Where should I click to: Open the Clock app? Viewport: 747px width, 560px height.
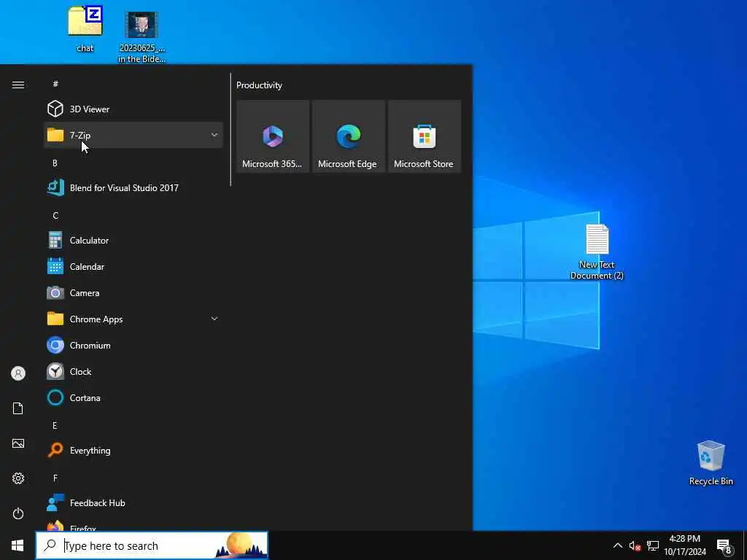[133, 371]
